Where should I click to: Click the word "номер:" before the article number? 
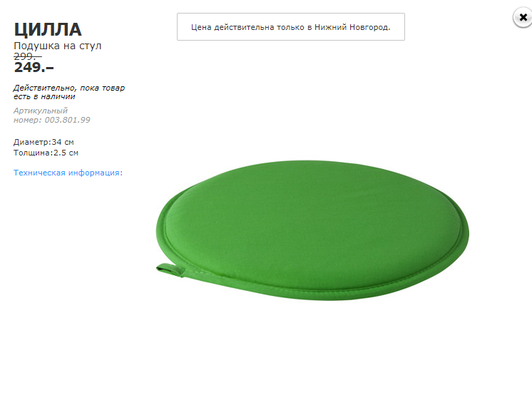(x=27, y=120)
